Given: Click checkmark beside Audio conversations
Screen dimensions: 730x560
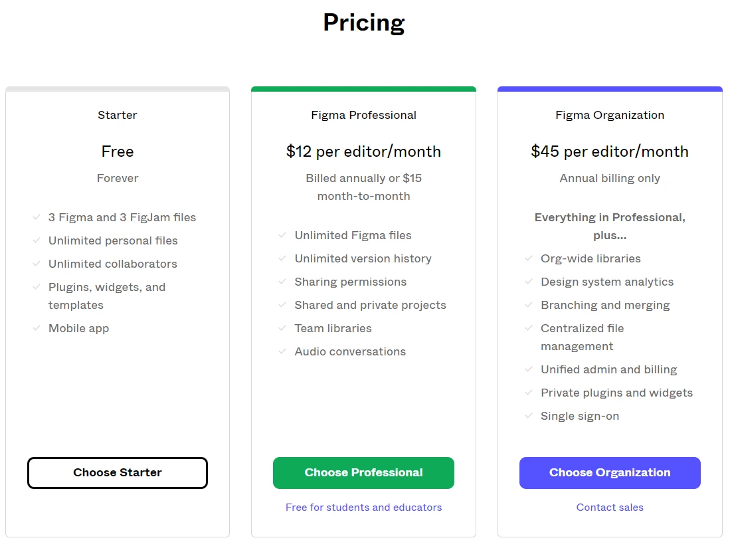Looking at the screenshot, I should tap(282, 351).
